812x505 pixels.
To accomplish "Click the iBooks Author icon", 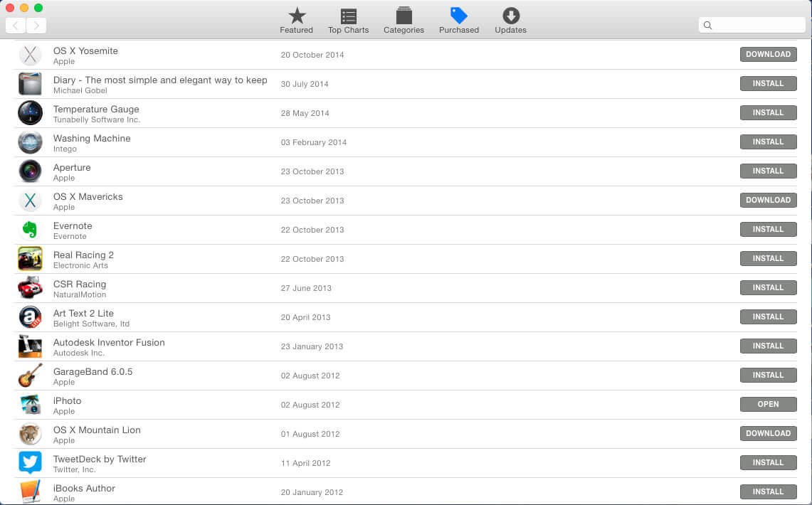I will pyautogui.click(x=30, y=491).
